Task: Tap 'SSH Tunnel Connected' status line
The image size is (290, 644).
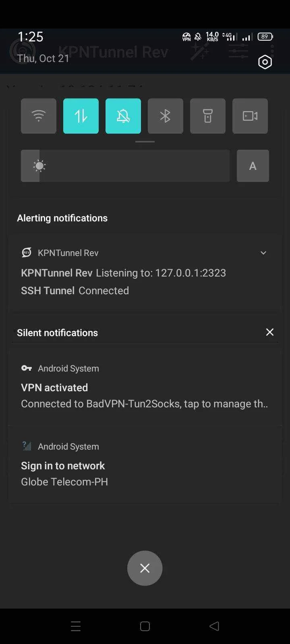Action: [75, 291]
